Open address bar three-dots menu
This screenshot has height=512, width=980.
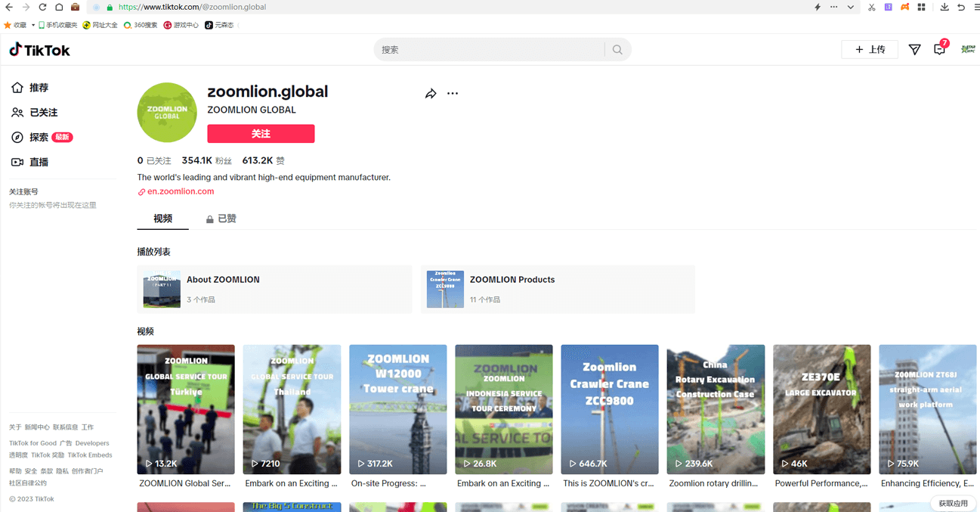[x=833, y=7]
